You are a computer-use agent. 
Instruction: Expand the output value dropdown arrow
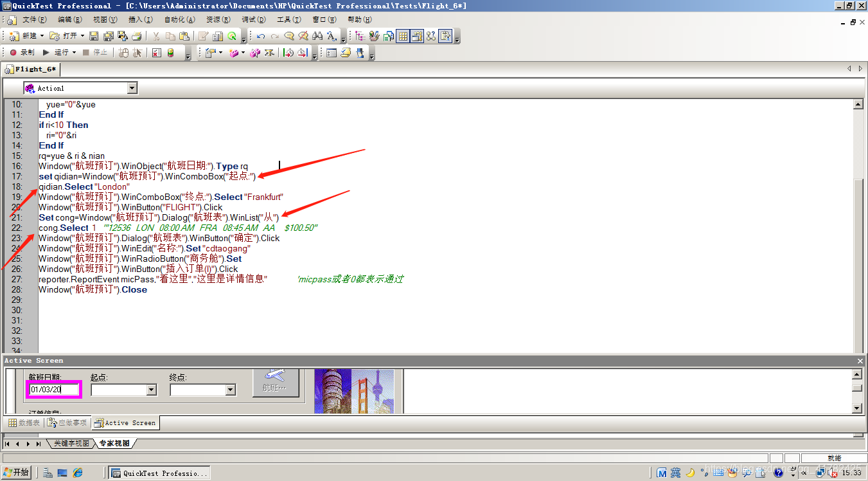point(244,53)
